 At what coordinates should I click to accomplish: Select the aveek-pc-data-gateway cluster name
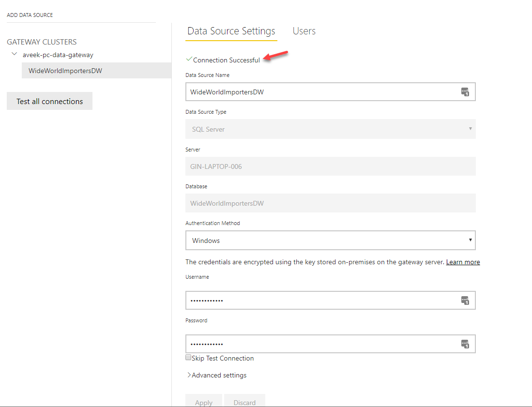pos(58,55)
